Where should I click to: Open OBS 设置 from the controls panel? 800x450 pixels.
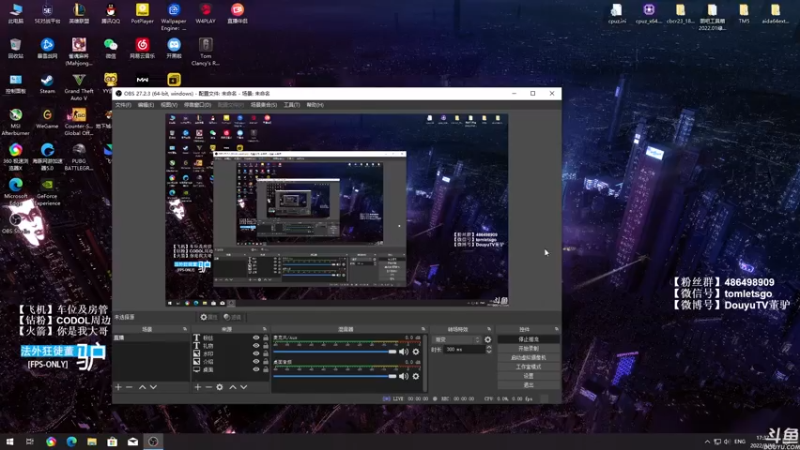tap(528, 376)
